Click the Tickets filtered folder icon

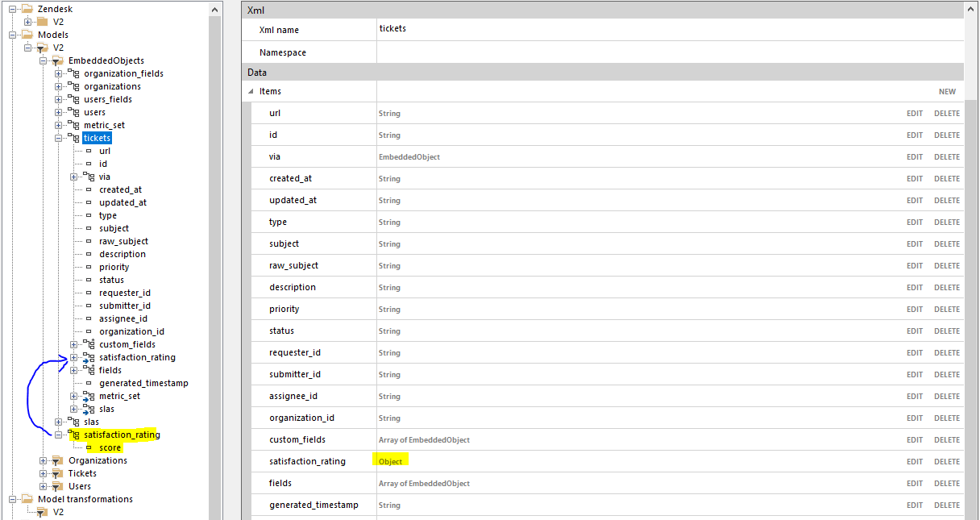click(x=57, y=473)
